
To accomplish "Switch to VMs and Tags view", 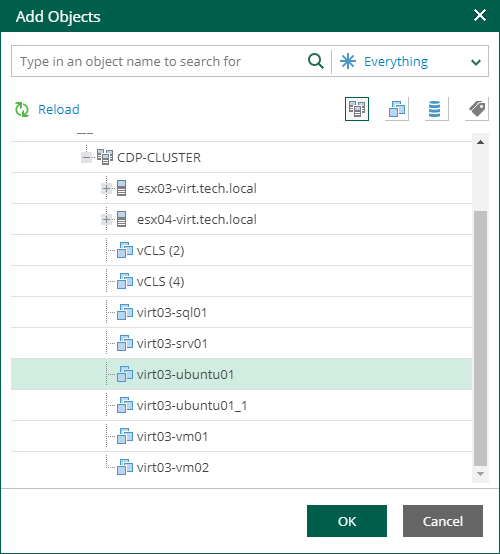I will point(476,109).
